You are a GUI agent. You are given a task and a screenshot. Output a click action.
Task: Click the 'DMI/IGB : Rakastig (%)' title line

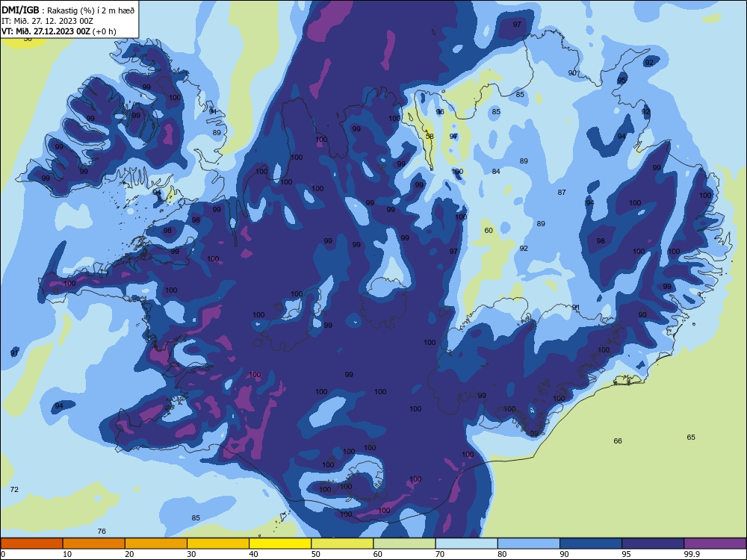click(68, 10)
